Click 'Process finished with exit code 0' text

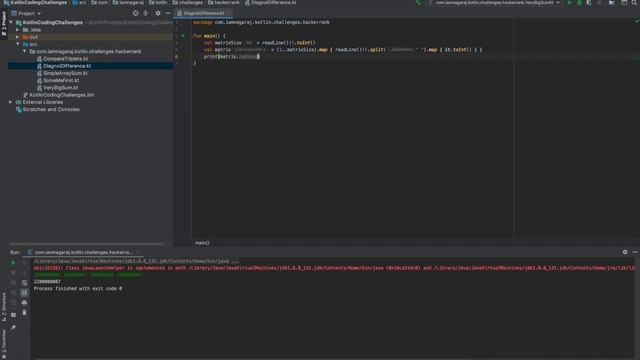coord(78,289)
